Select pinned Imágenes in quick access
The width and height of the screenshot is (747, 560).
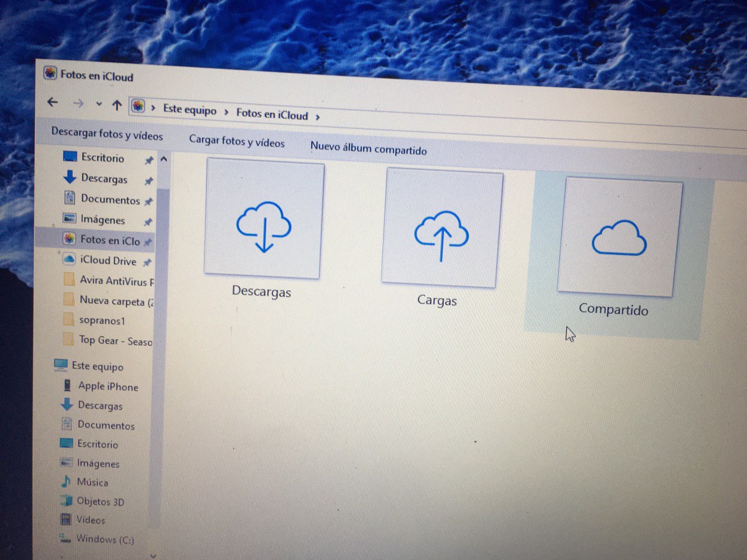click(x=103, y=220)
